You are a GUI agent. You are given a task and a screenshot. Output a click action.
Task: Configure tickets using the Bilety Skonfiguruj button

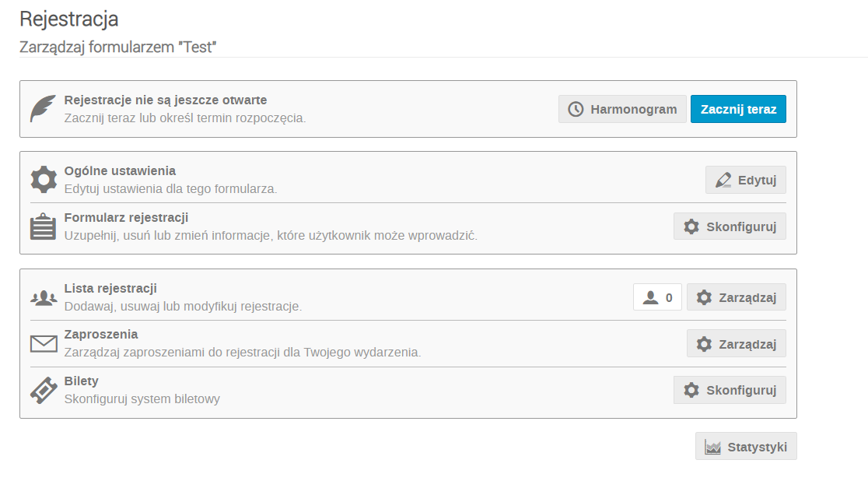(x=730, y=390)
